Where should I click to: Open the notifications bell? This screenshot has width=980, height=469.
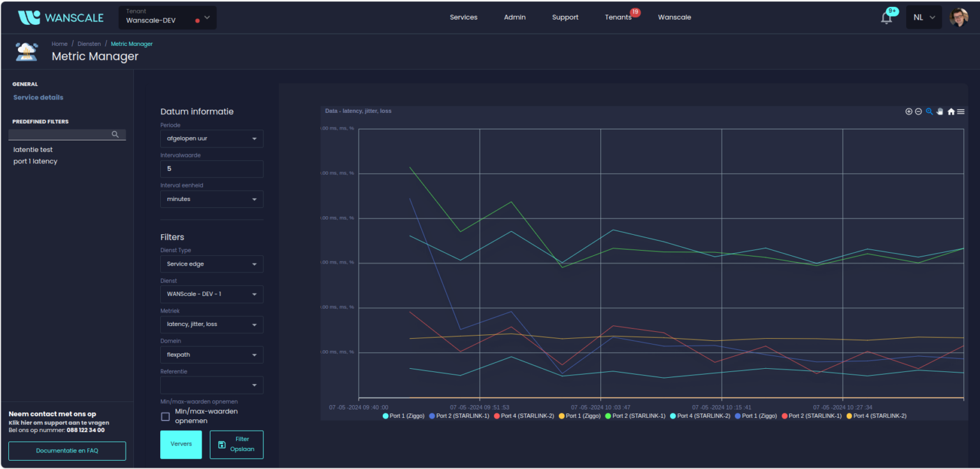[x=886, y=17]
